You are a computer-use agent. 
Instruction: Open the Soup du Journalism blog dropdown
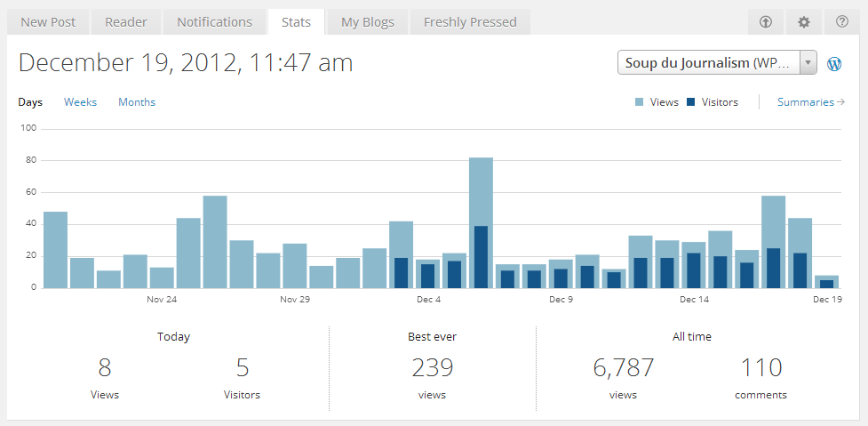coord(716,63)
